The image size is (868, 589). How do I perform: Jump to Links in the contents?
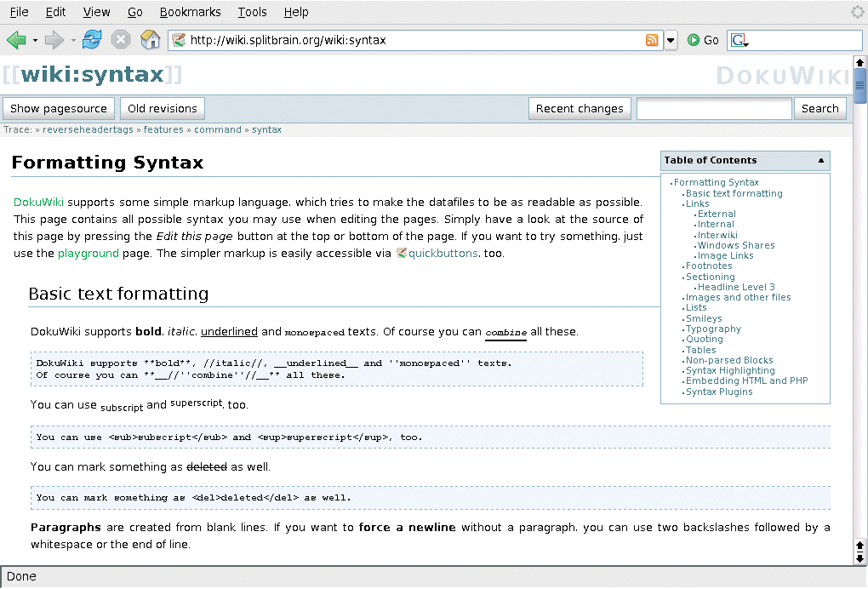pyautogui.click(x=698, y=203)
